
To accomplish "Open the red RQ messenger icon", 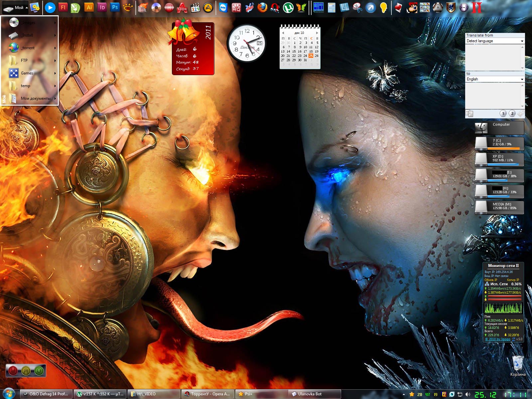I will [x=236, y=7].
